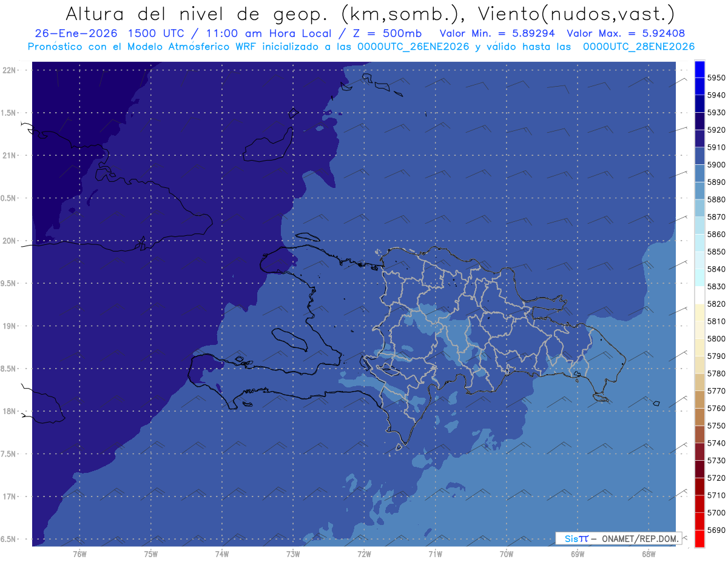Click the '20N' latitude label

click(x=9, y=241)
